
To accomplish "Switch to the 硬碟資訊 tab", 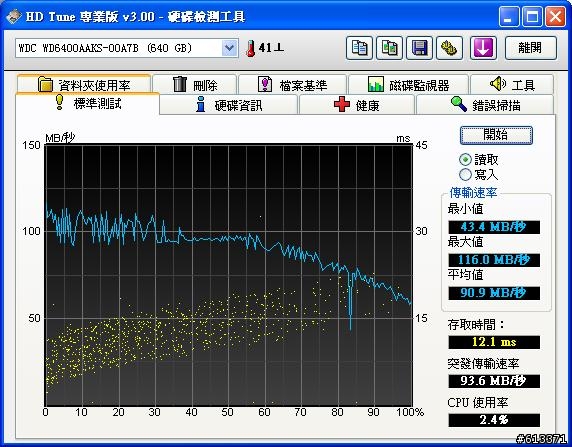I will pos(228,105).
